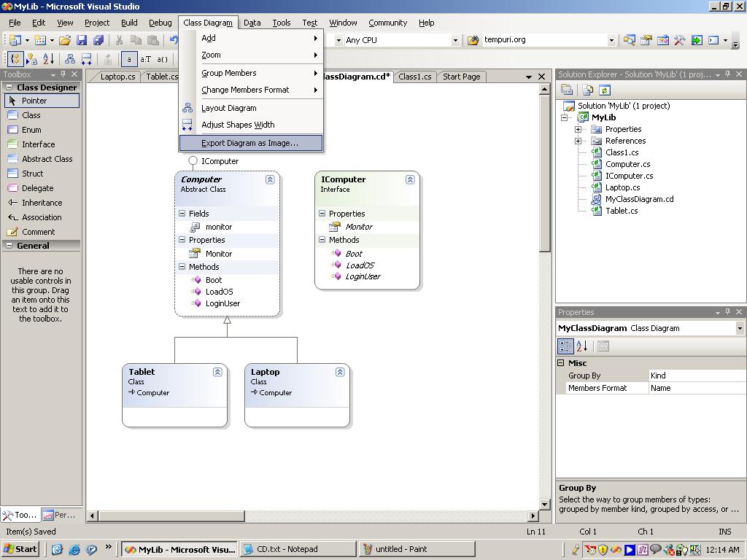Click the Categorized button in Properties panel
The height and width of the screenshot is (560, 747).
tap(565, 346)
